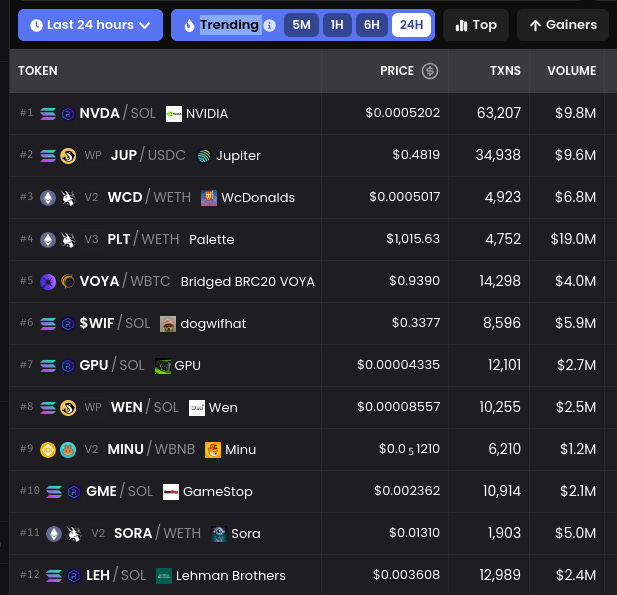This screenshot has height=595, width=617.
Task: Sort by the TXNS column header
Action: pos(505,71)
